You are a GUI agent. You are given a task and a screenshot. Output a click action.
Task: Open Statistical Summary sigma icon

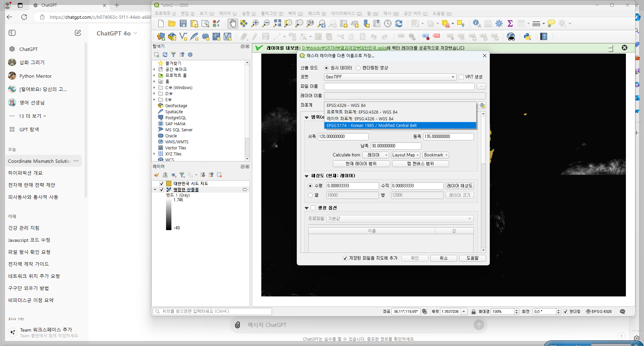point(510,23)
